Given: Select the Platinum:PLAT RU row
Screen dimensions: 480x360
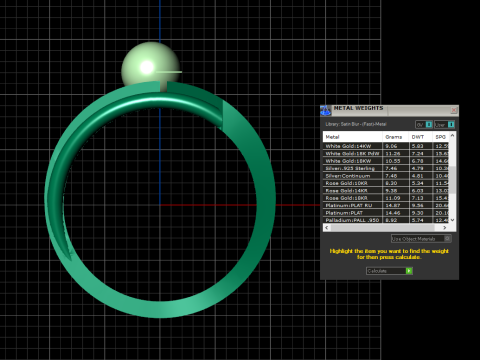Looking at the screenshot, I should (386, 205).
